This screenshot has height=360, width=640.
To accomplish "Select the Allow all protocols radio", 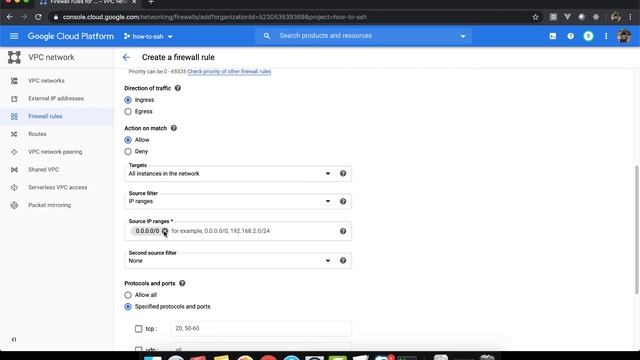I will [128, 295].
